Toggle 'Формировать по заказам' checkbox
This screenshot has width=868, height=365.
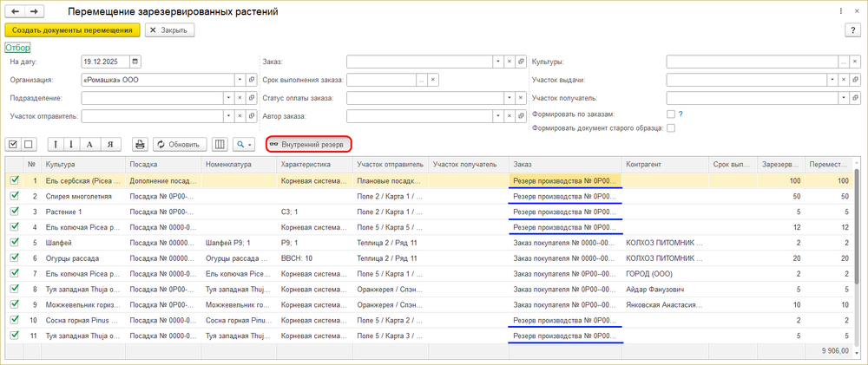(x=670, y=114)
